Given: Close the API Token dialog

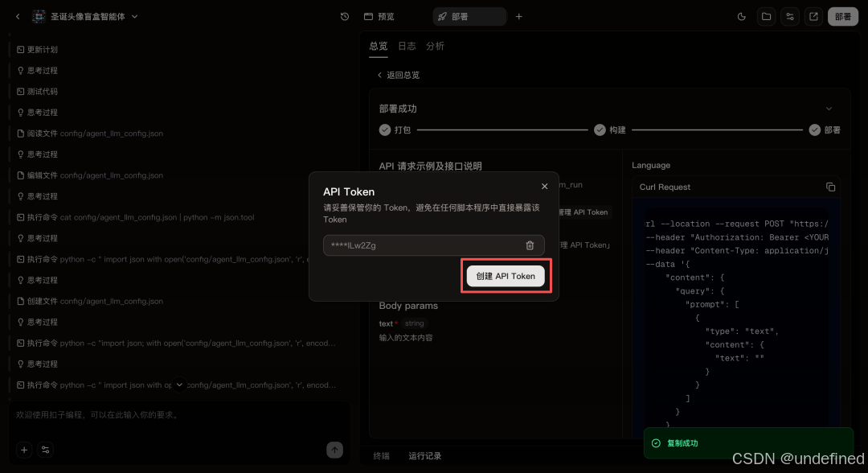Looking at the screenshot, I should pos(545,187).
